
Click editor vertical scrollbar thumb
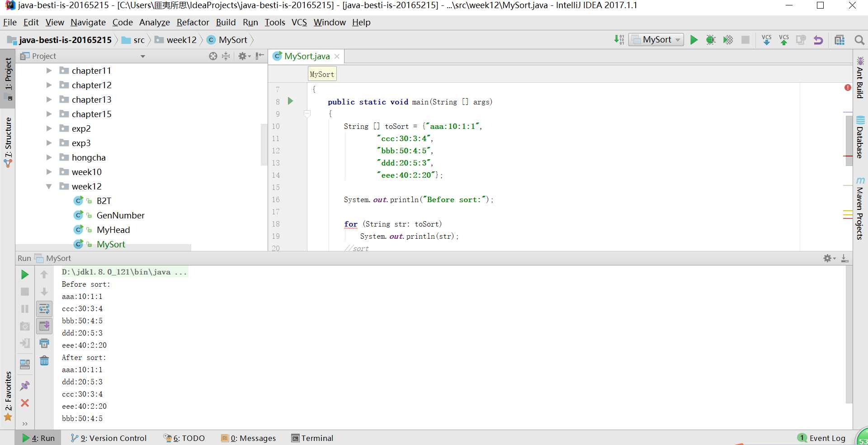[849, 140]
